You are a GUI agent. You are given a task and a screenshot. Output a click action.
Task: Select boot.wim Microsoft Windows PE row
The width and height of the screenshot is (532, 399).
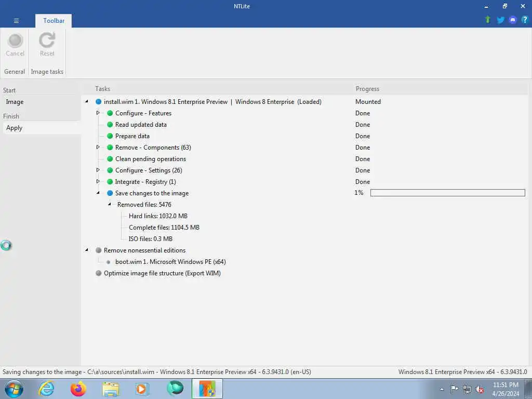170,262
